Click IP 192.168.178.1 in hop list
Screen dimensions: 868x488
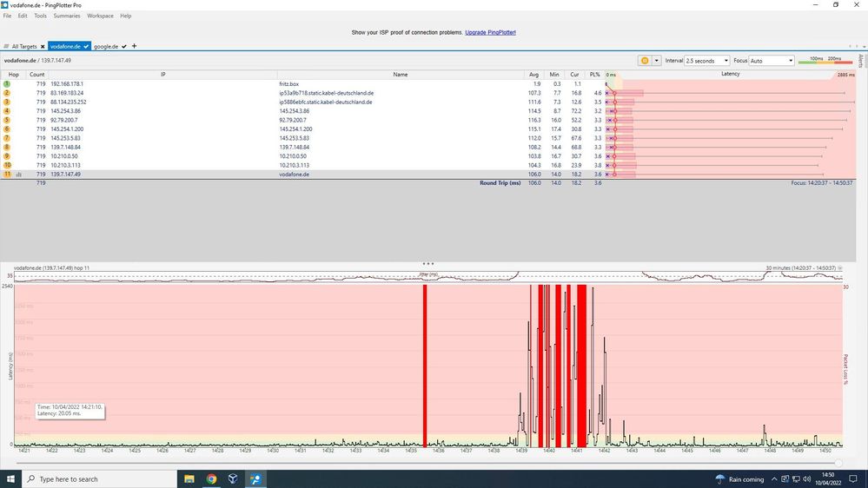point(67,84)
